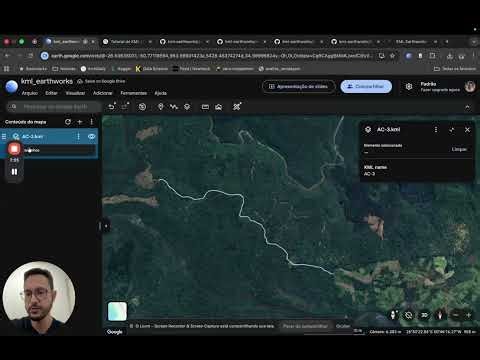Select the draw path or polygon tool
The height and width of the screenshot is (360, 480).
pos(174,107)
